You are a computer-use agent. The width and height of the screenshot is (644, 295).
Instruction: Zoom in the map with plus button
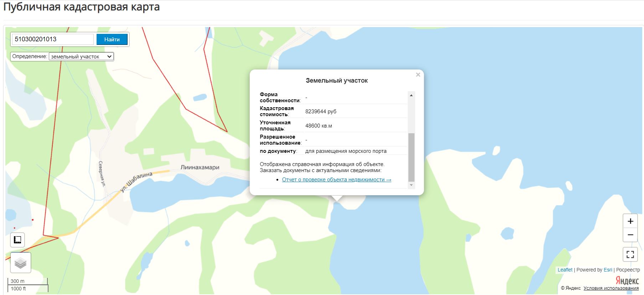pos(630,221)
